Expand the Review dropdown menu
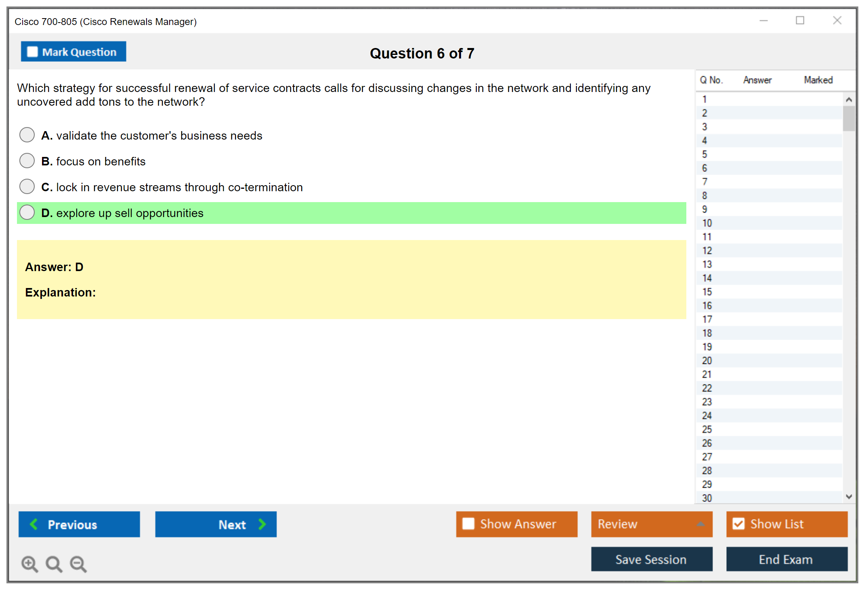This screenshot has width=868, height=593. 700,524
